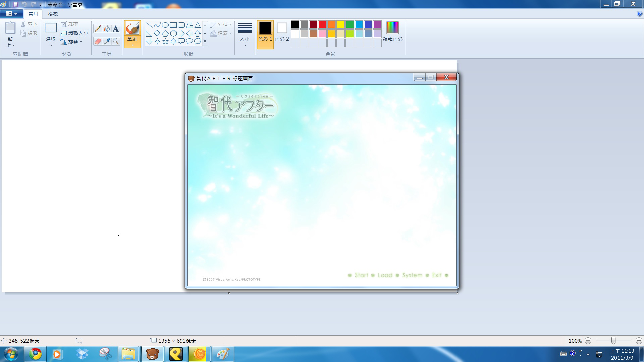The width and height of the screenshot is (644, 362).
Task: Click the Undo icon in title bar
Action: [24, 4]
